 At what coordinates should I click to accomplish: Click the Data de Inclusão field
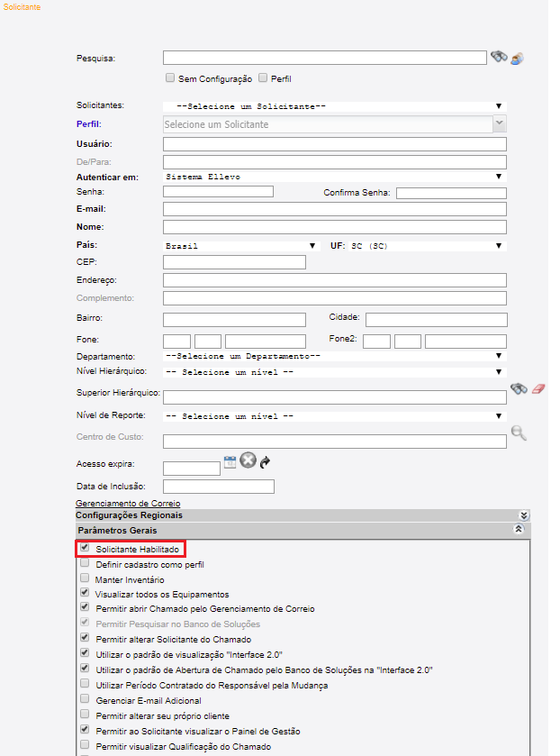click(218, 487)
